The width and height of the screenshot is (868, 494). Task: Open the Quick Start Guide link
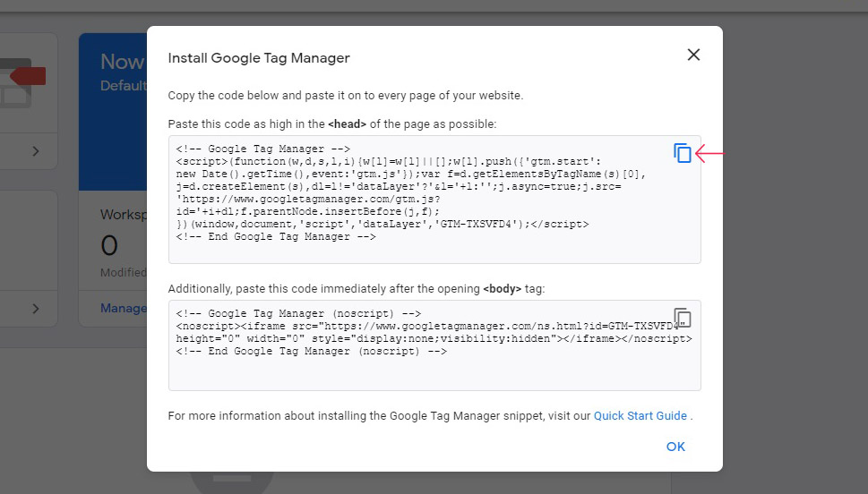(x=640, y=416)
